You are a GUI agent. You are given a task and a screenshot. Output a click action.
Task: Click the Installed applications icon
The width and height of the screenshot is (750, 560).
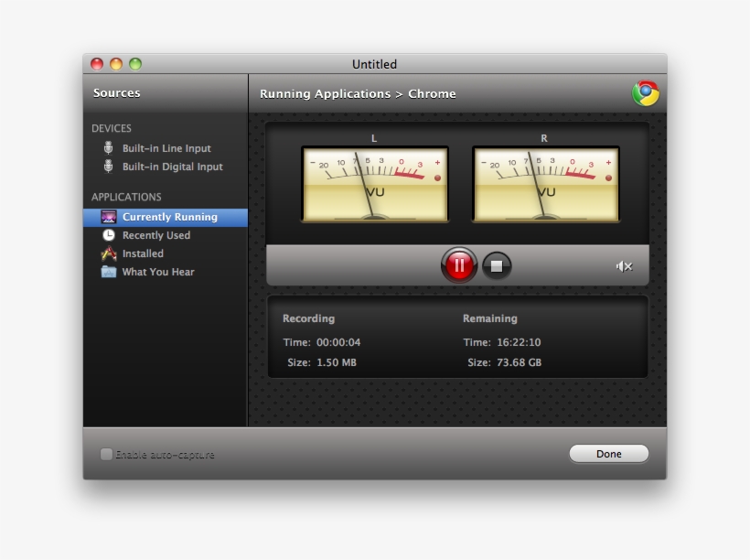coord(109,253)
